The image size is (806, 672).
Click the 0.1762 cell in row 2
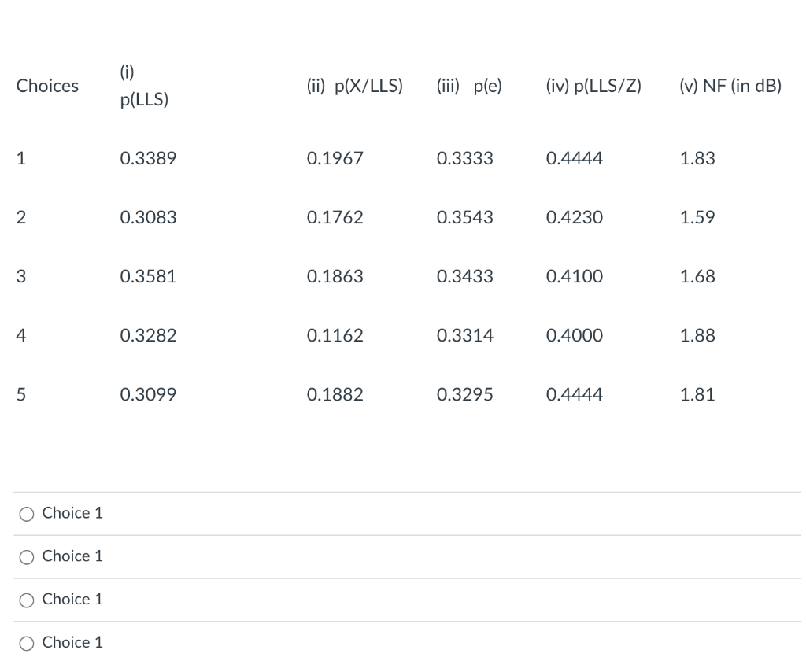335,217
